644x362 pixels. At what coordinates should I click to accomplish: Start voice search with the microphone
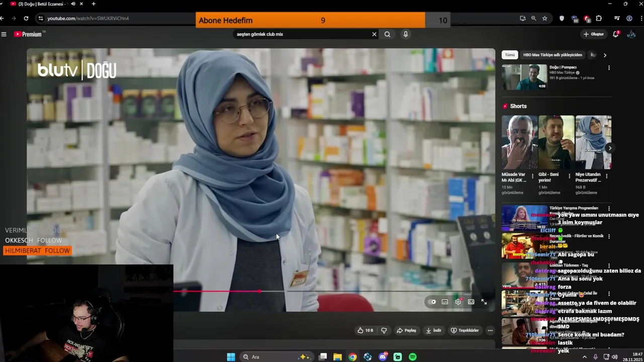(x=406, y=34)
